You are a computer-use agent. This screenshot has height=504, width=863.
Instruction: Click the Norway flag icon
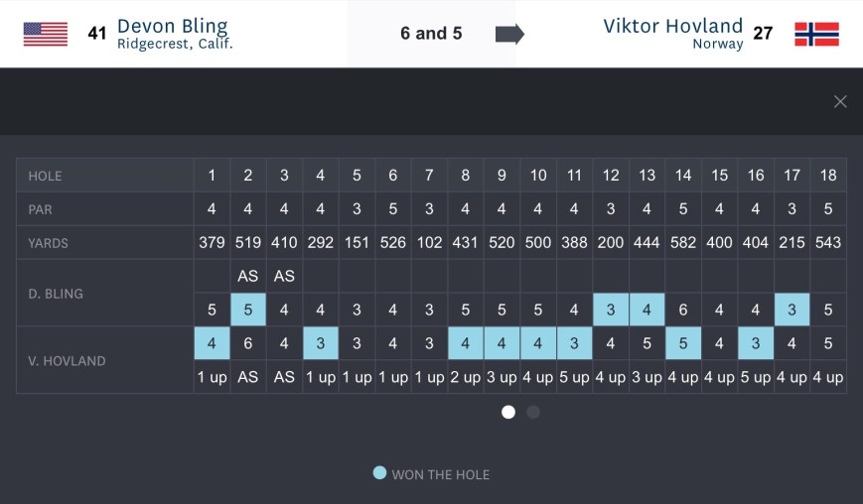tap(816, 34)
